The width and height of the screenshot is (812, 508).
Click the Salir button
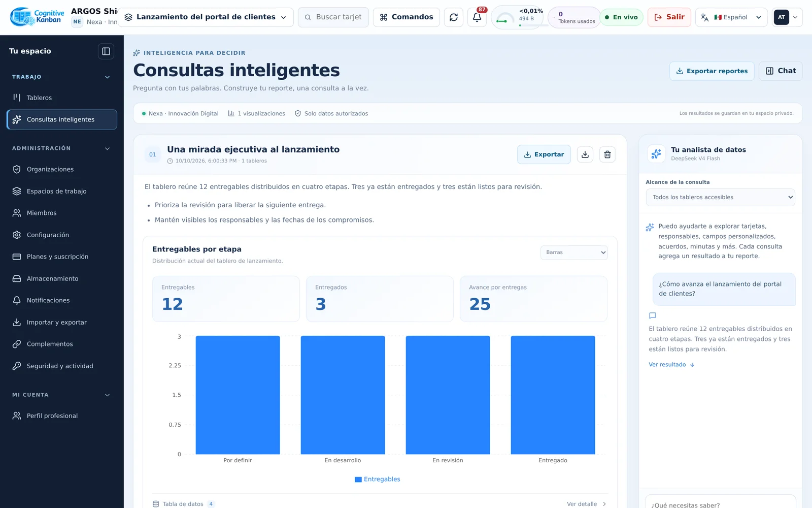pyautogui.click(x=669, y=17)
